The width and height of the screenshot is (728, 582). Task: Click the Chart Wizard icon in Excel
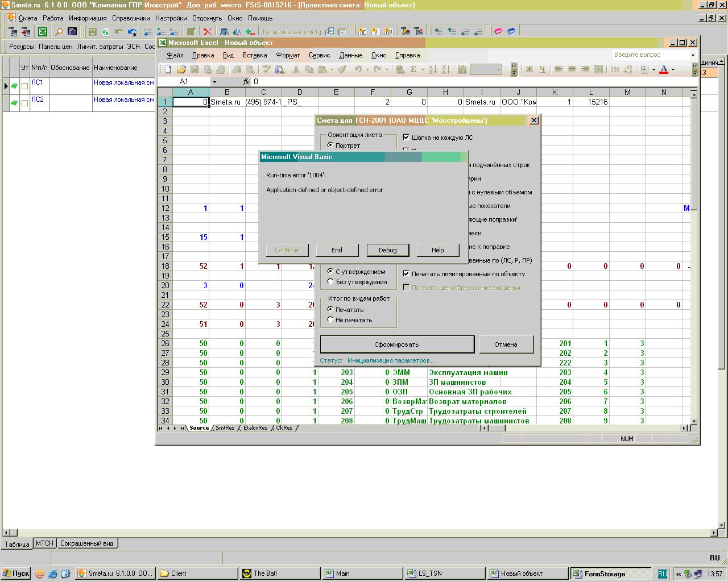pyautogui.click(x=462, y=69)
